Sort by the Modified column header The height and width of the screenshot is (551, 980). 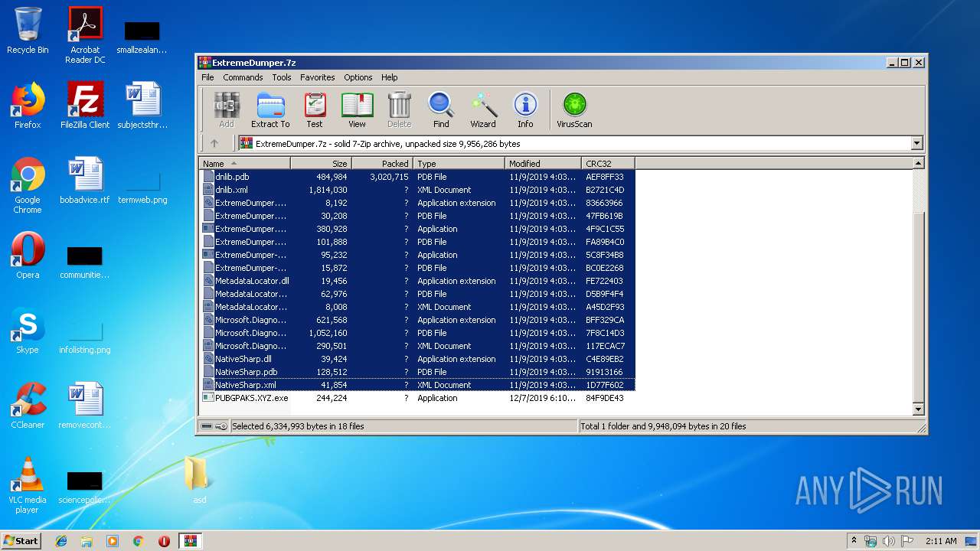tap(544, 163)
